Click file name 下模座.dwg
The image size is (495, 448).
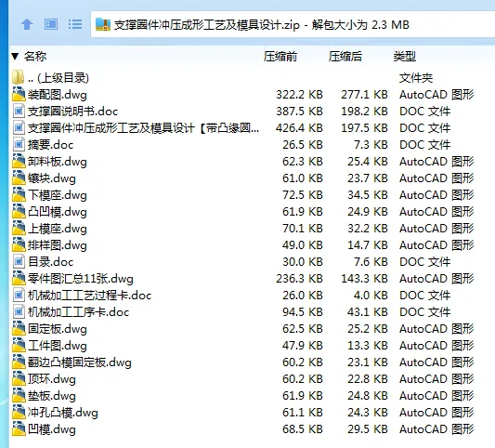point(58,195)
